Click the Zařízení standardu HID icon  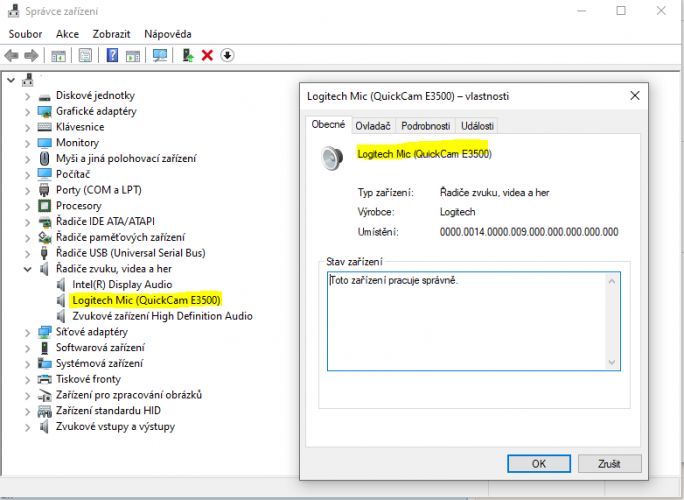pyautogui.click(x=44, y=411)
